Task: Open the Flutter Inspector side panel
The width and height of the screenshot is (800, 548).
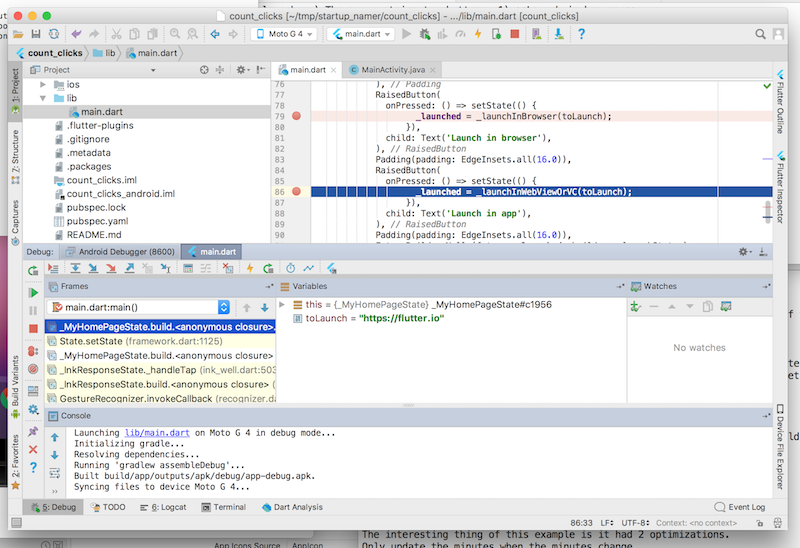Action: 780,187
